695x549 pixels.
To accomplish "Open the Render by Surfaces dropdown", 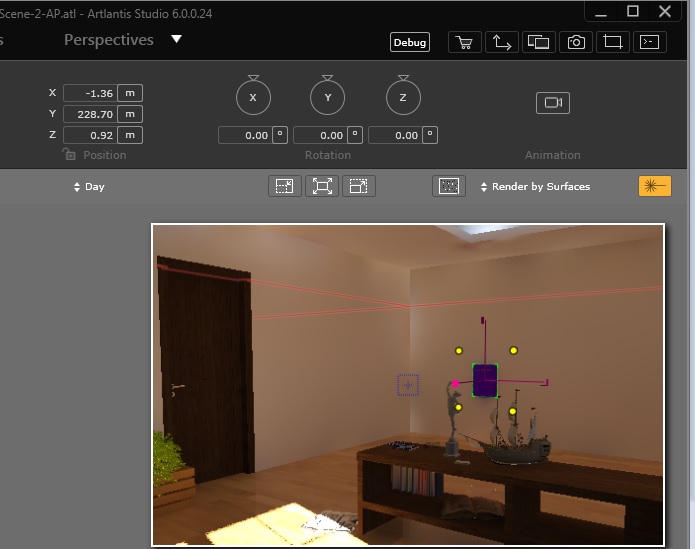I will tap(535, 187).
